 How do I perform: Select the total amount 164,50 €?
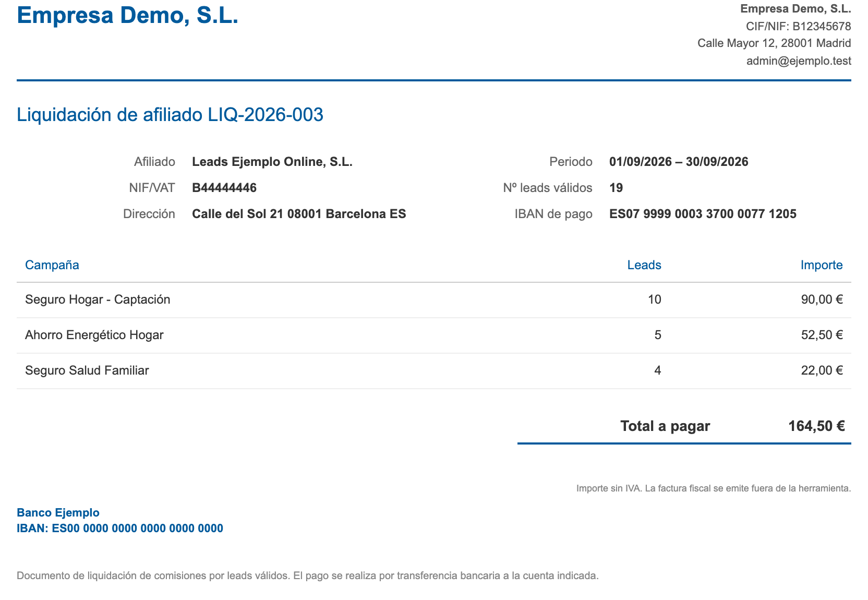coord(816,426)
